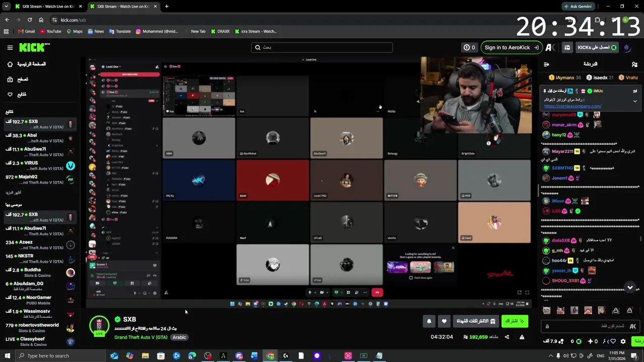
Task: Open the home page sidebar icon
Action: point(10,64)
